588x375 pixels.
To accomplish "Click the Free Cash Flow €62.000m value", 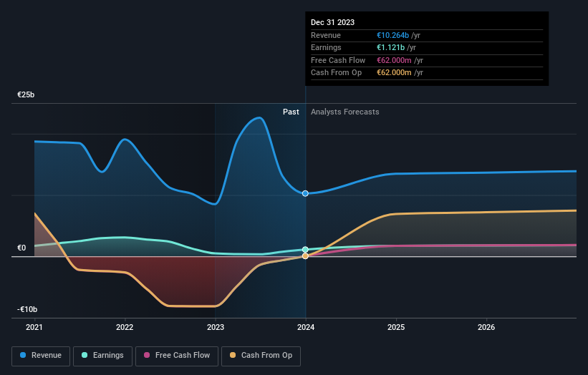I will [394, 60].
